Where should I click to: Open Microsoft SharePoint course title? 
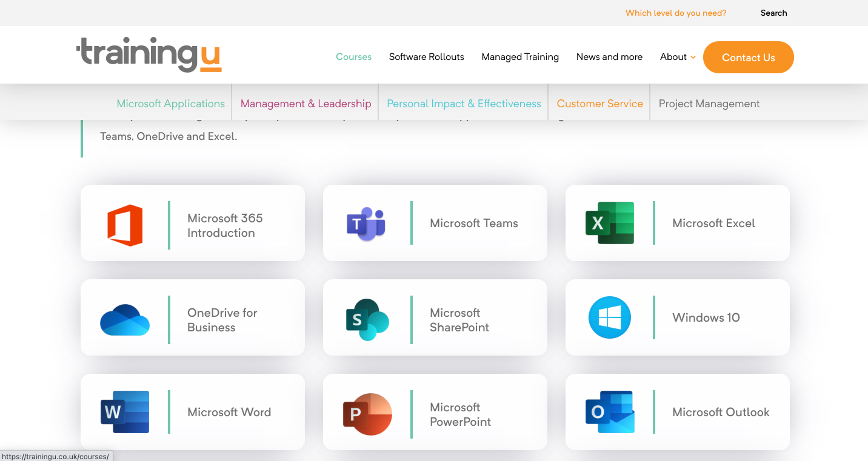click(459, 320)
